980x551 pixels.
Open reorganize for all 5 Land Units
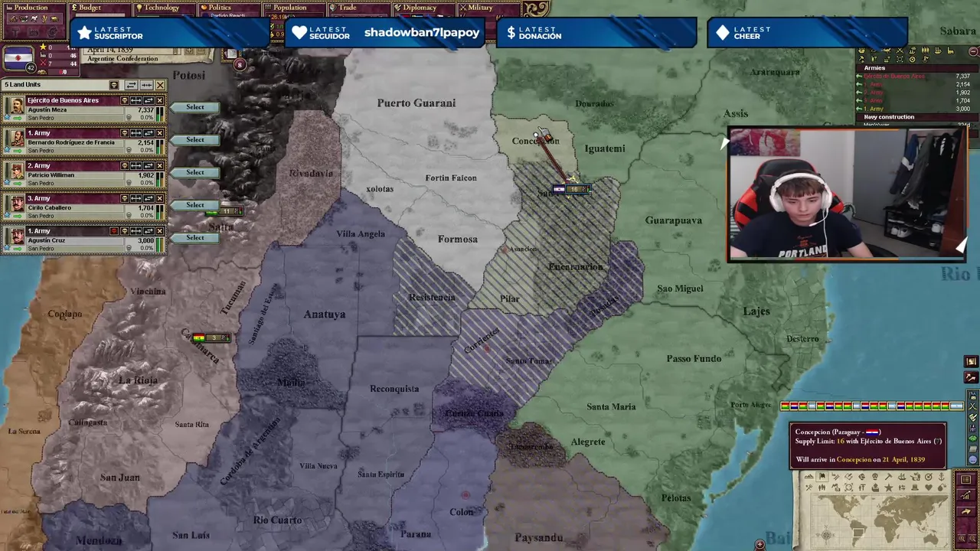[131, 85]
